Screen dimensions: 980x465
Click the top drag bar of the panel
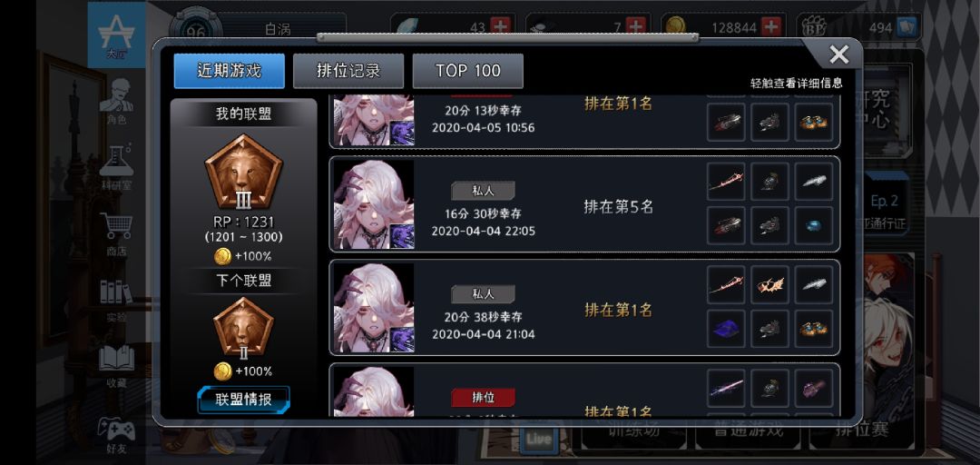coord(507,37)
